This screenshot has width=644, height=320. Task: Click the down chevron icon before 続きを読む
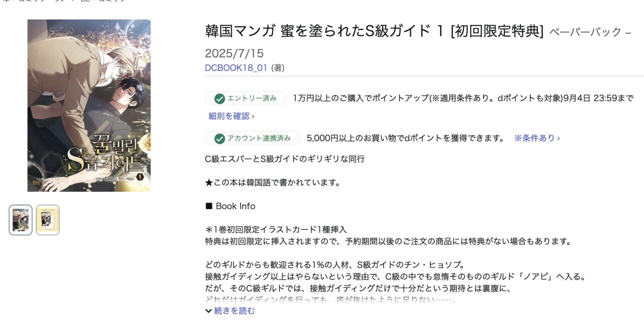pyautogui.click(x=209, y=311)
